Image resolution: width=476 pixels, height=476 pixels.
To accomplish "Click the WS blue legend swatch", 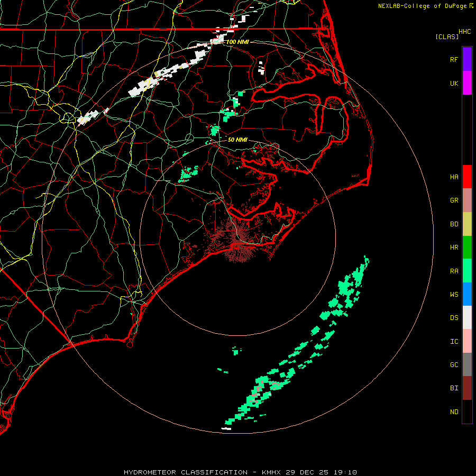I will pyautogui.click(x=467, y=294).
